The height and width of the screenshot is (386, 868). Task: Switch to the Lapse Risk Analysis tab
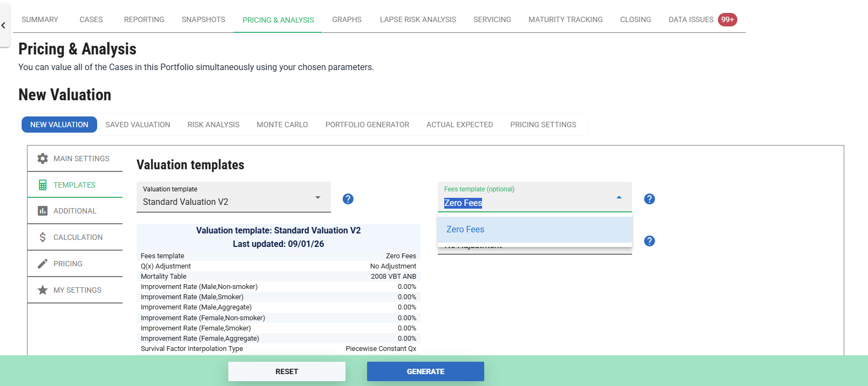418,19
